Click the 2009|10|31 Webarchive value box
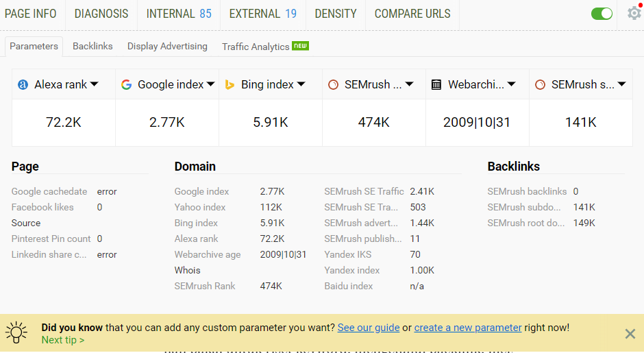 coord(477,123)
